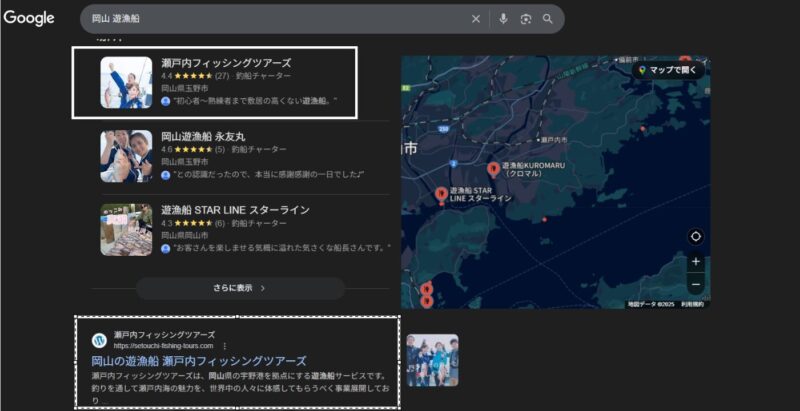Clear the search box with X
The height and width of the screenshot is (411, 800).
pos(476,19)
